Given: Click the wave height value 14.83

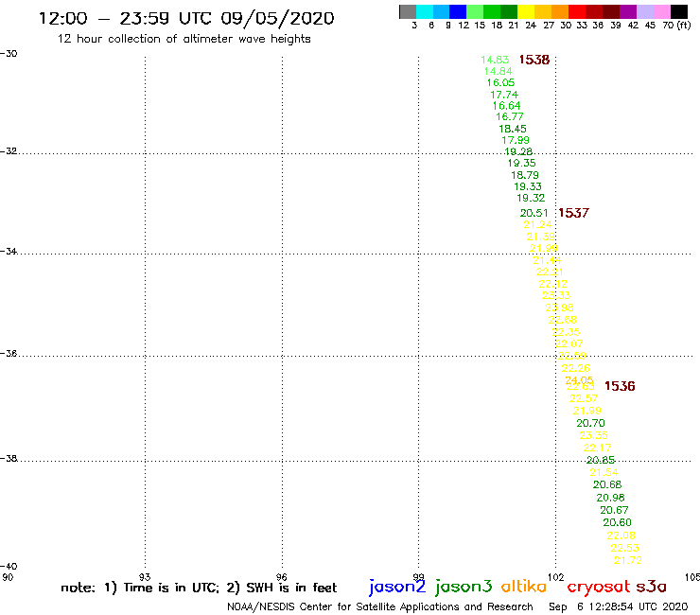Looking at the screenshot, I should click(495, 60).
